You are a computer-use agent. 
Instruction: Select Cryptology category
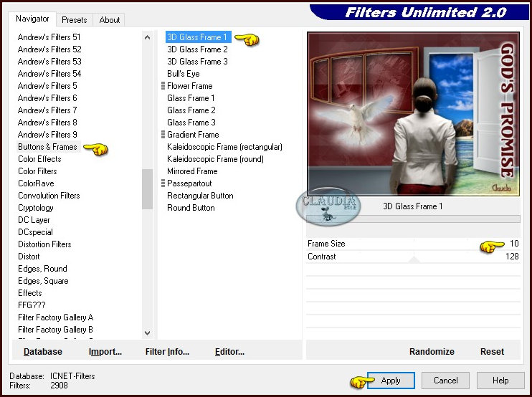(x=36, y=208)
